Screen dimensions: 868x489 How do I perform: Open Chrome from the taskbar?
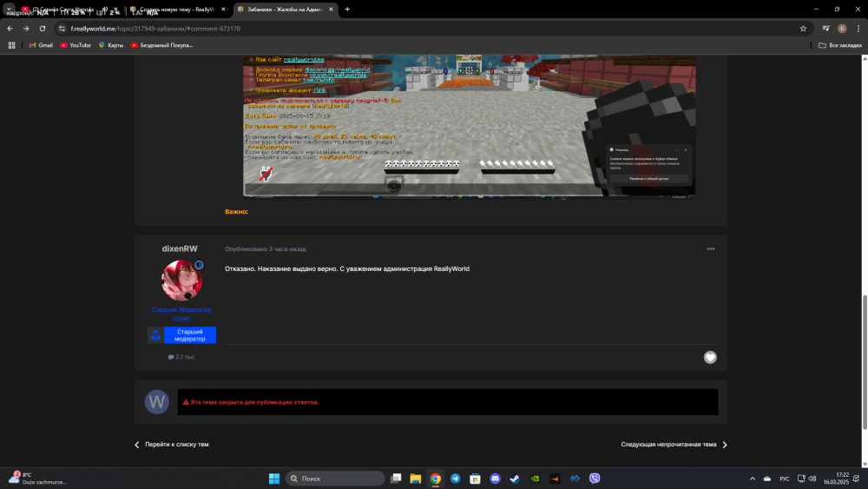(436, 479)
